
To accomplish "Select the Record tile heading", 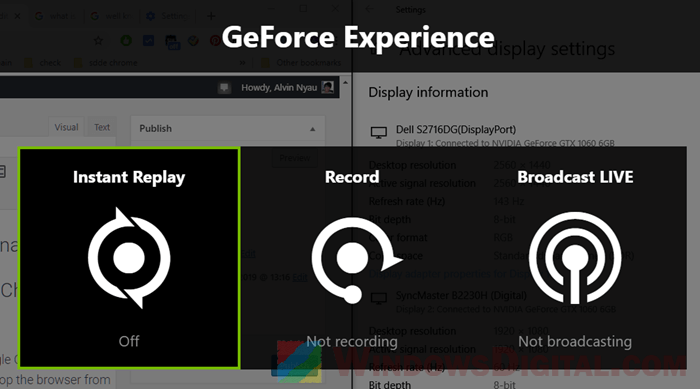I will pyautogui.click(x=352, y=177).
